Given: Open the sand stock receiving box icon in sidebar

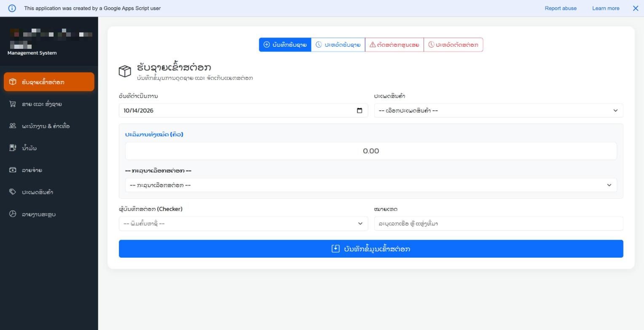Looking at the screenshot, I should [13, 82].
